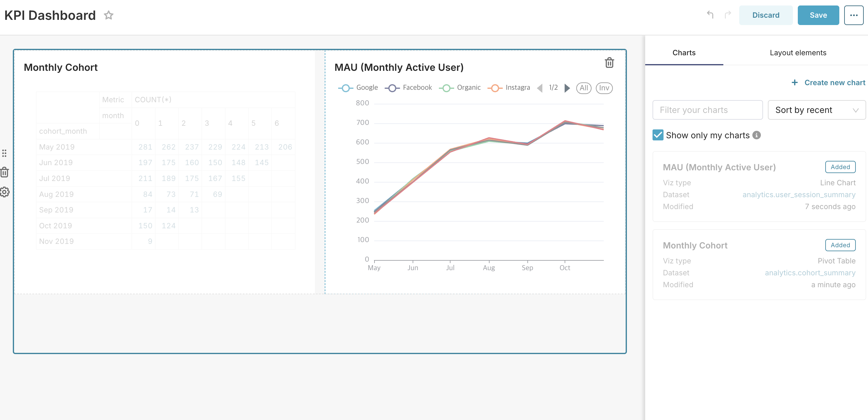Screen dimensions: 868x420
Task: Select the Charts tab
Action: 684,52
